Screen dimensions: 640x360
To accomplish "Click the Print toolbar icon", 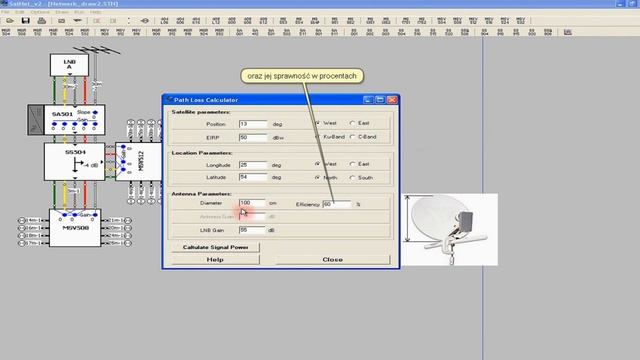I will pos(42,20).
